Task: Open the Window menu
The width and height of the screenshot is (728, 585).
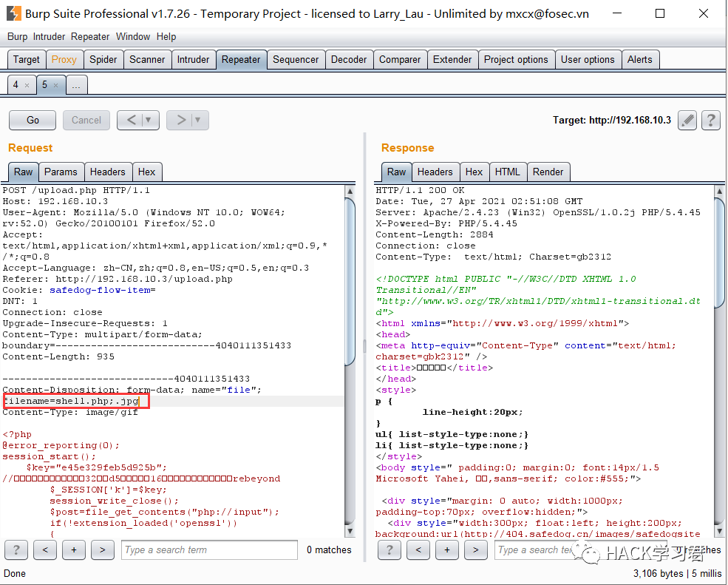Action: 133,37
